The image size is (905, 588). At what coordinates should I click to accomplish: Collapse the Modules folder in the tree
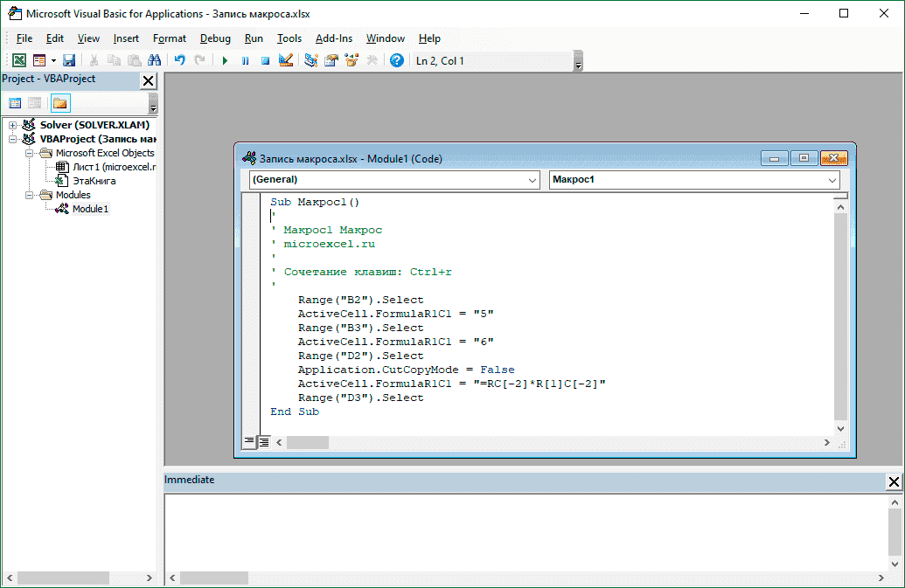[x=29, y=195]
